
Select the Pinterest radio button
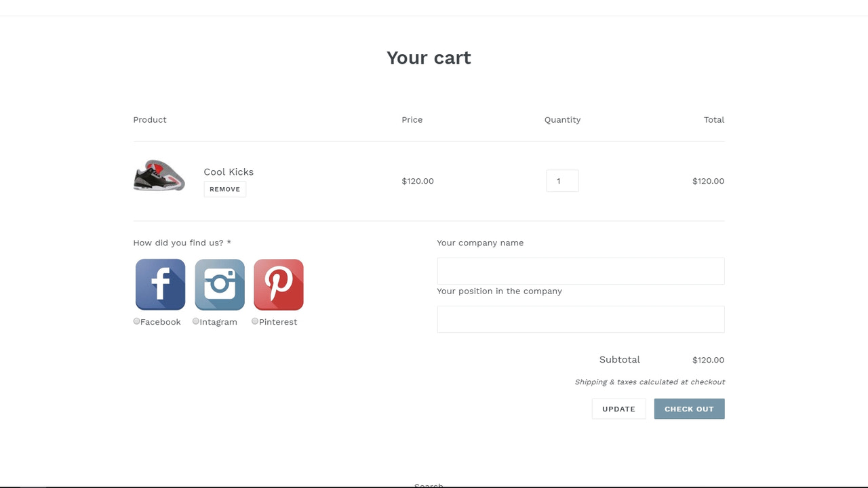(254, 321)
